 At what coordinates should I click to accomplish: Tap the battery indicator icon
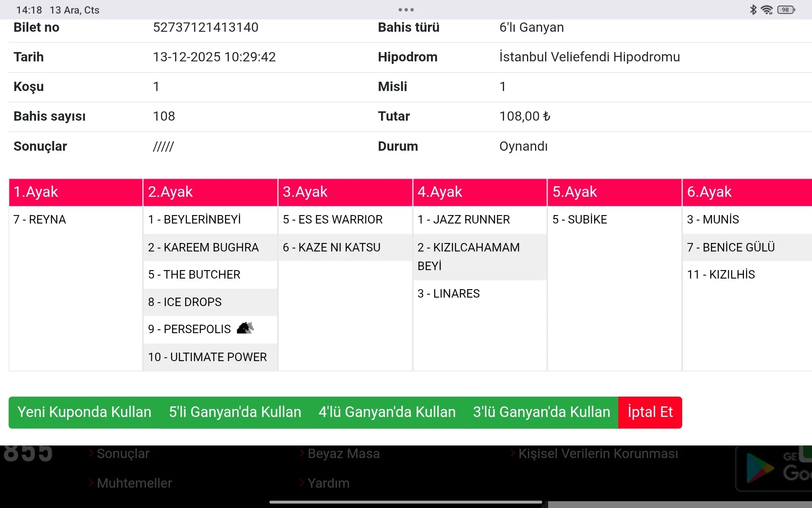(786, 10)
